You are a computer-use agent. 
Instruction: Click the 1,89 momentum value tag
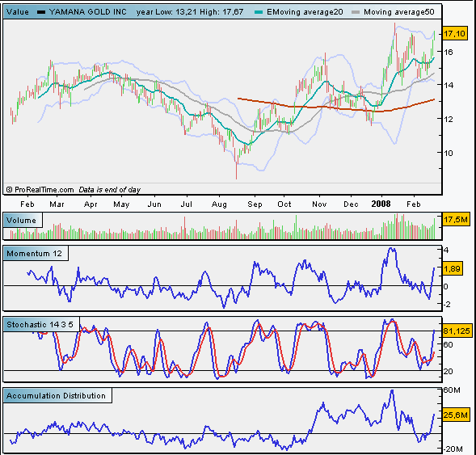pyautogui.click(x=453, y=268)
